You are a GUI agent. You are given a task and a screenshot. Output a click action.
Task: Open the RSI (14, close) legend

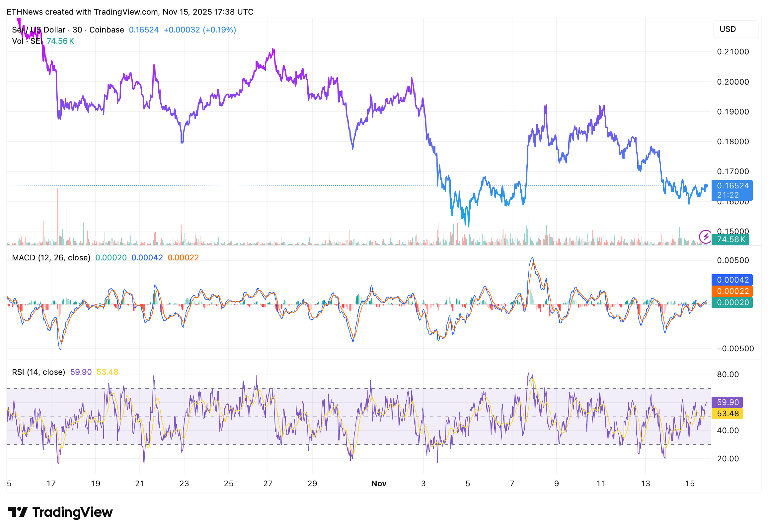38,372
